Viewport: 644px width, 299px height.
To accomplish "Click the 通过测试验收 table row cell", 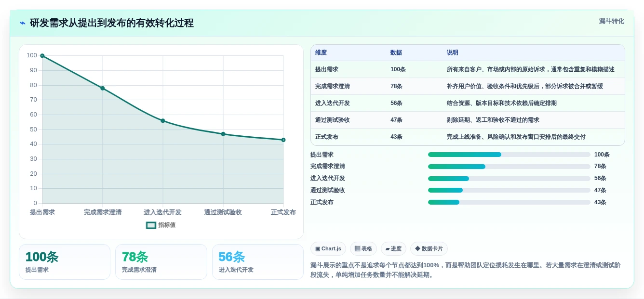I will pyautogui.click(x=333, y=120).
